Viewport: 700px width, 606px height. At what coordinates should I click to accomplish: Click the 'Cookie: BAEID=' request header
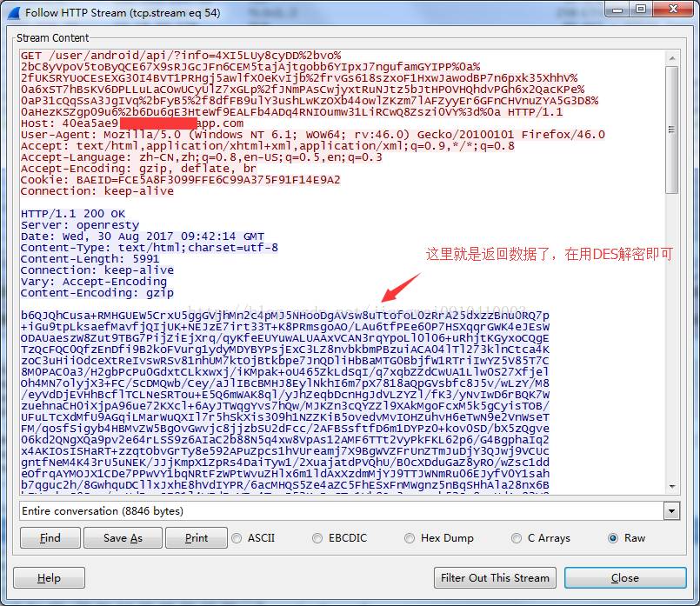[x=180, y=180]
